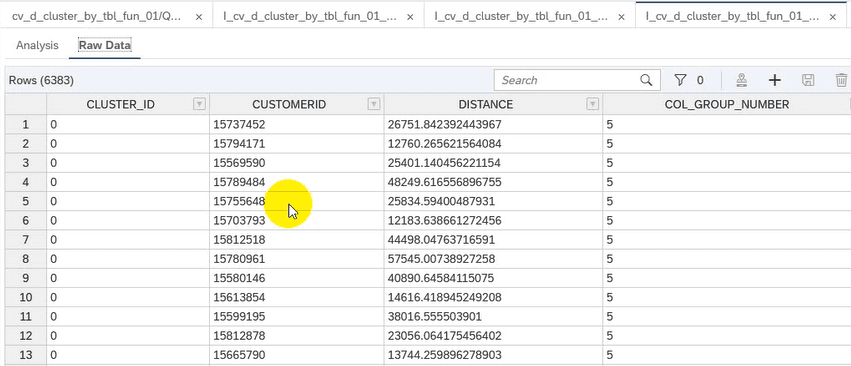Click CLUSTER_ID cell in row 1

click(x=128, y=125)
